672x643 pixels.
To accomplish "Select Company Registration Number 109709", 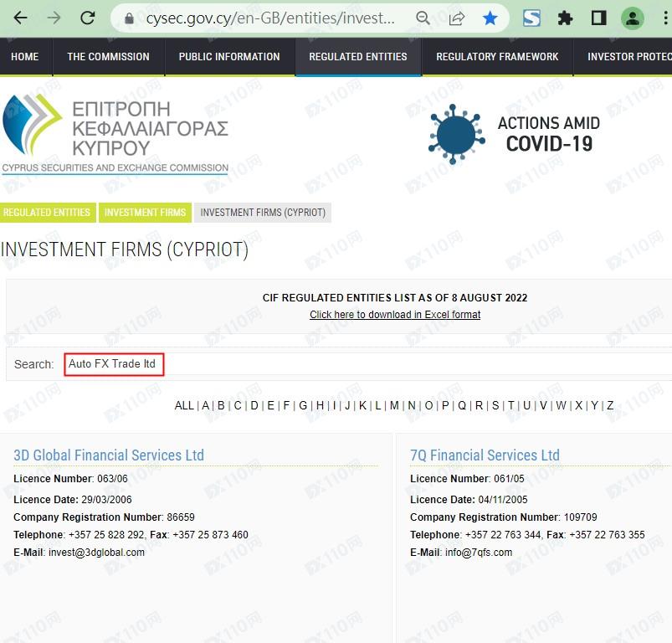I will tap(504, 517).
